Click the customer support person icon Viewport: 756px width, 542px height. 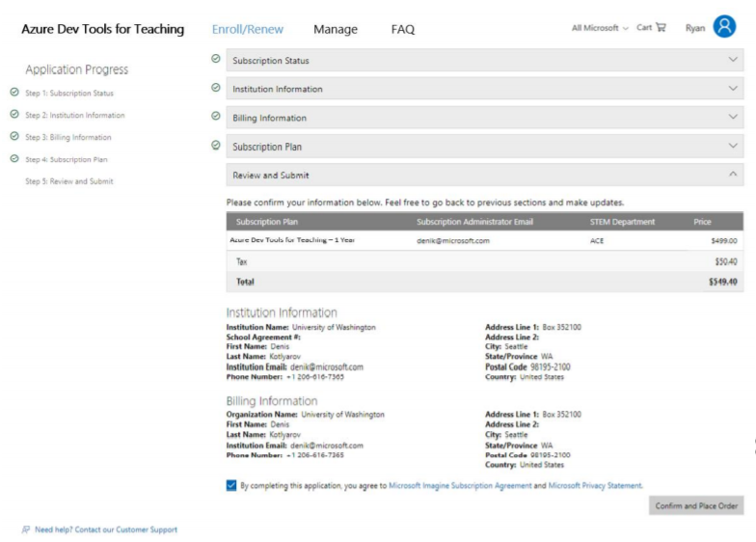coord(25,529)
